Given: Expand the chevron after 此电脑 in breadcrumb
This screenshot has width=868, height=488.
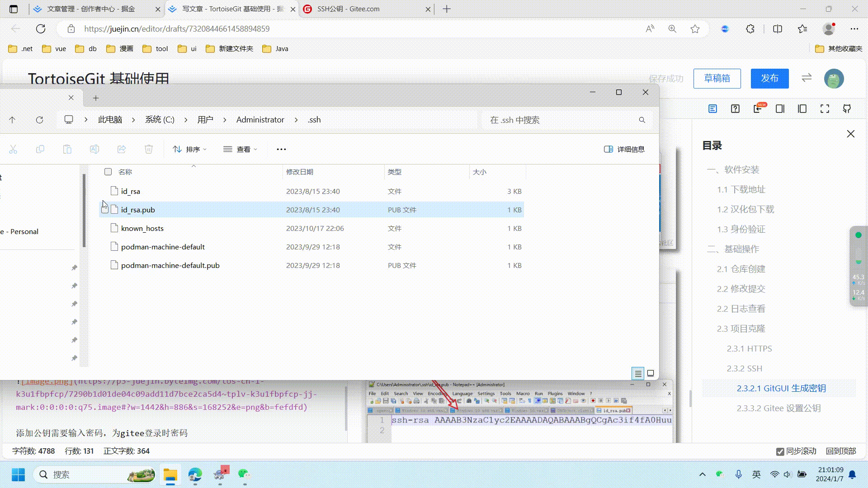Looking at the screenshot, I should pos(133,120).
